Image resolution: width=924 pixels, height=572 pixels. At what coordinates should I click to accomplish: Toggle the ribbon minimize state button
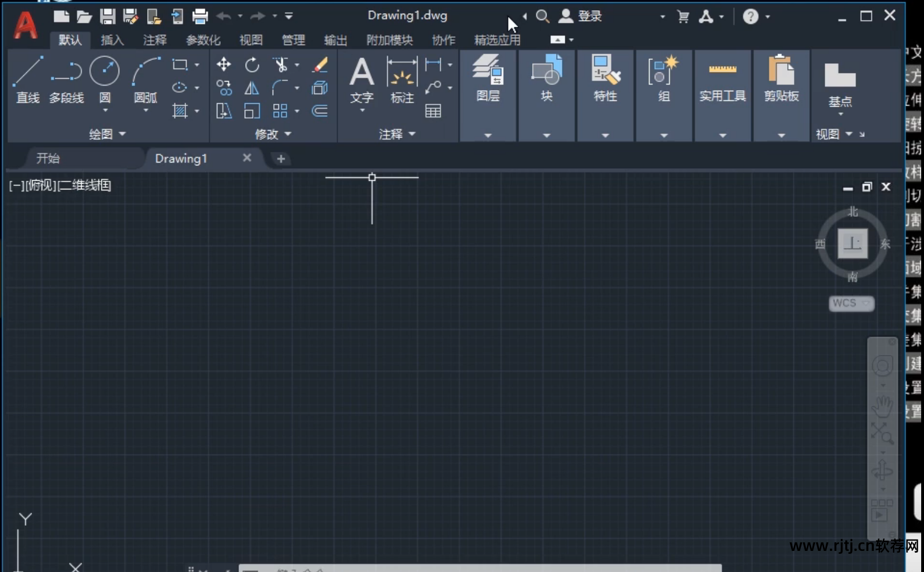(558, 40)
